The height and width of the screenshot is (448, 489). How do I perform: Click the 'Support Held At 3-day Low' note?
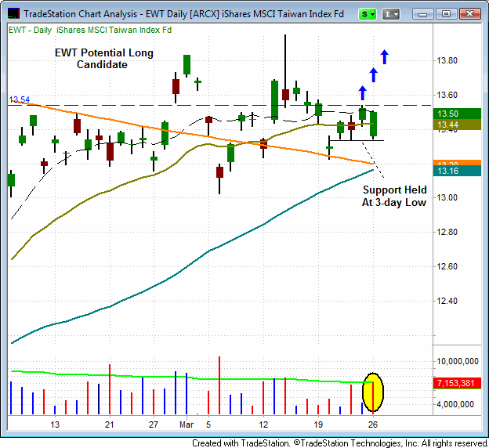(394, 196)
